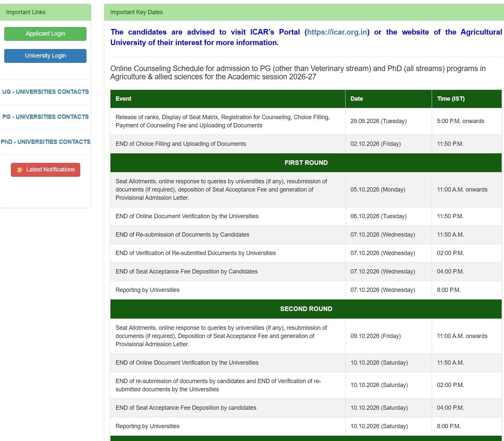The height and width of the screenshot is (441, 504).
Task: Click END of Verification of Re-submitted Documents row
Action: click(x=306, y=253)
